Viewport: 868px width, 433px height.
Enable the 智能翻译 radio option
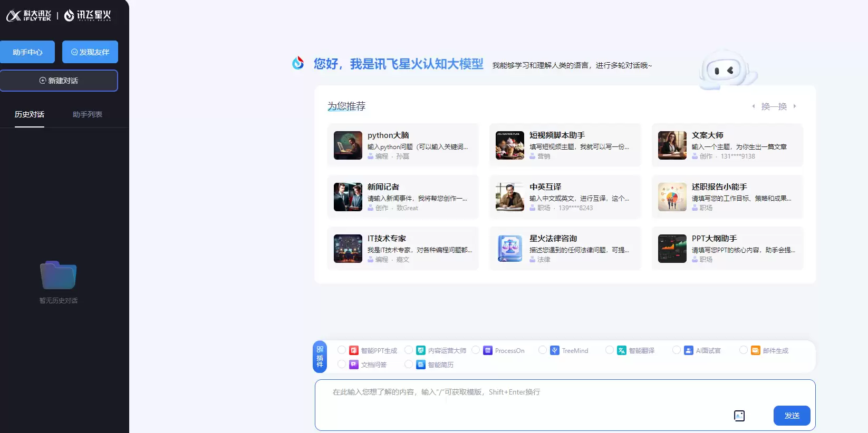pos(610,350)
